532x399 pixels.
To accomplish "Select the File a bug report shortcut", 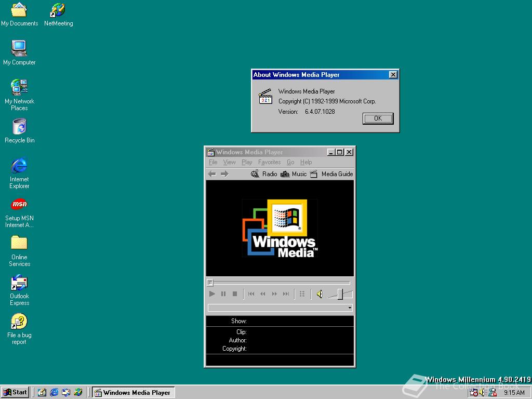I will tap(19, 329).
